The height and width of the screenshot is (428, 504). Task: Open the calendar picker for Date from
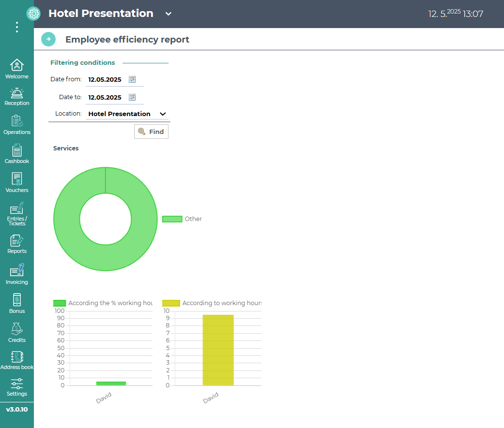tap(132, 79)
